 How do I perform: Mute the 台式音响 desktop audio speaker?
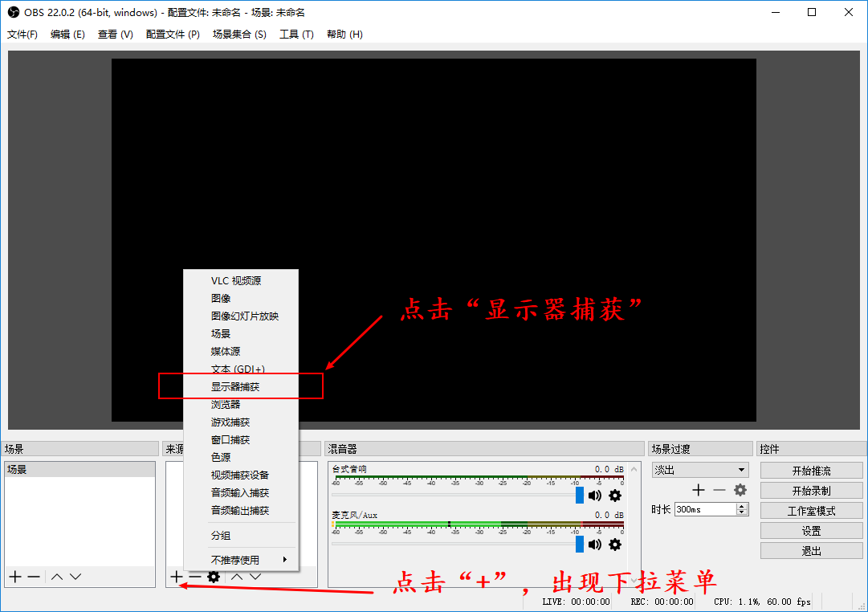click(x=595, y=495)
